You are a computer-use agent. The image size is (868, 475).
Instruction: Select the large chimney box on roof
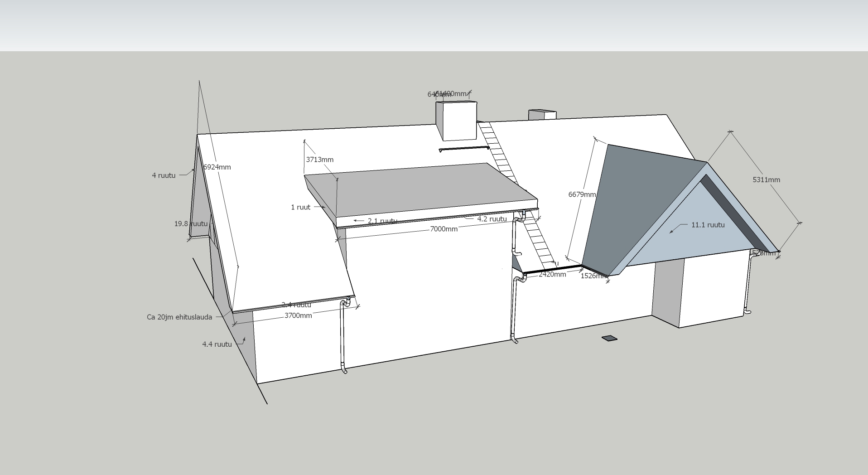[x=456, y=121]
